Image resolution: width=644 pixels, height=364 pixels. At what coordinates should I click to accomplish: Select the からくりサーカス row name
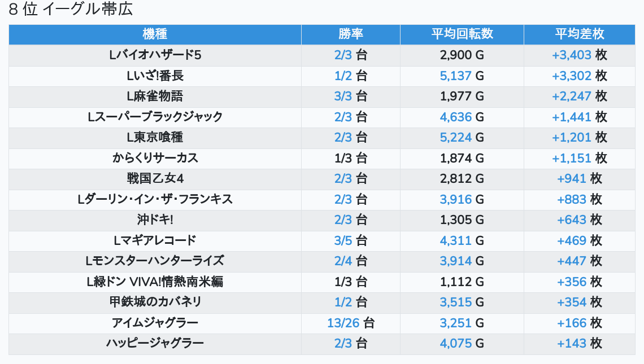pos(155,158)
